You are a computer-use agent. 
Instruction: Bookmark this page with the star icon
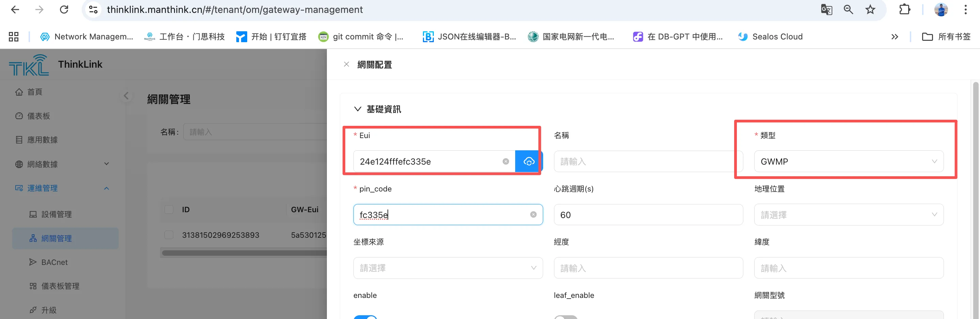click(870, 10)
